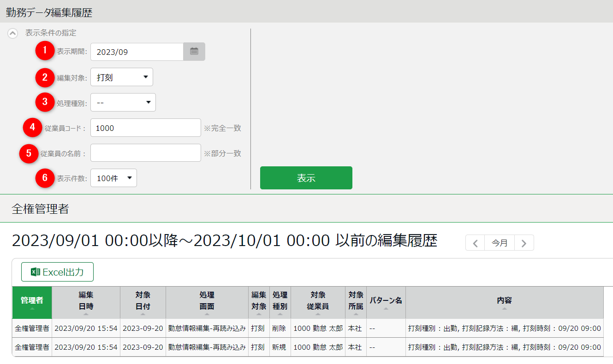Open the calendar picker for 表示期間
The height and width of the screenshot is (364, 613).
coord(194,52)
